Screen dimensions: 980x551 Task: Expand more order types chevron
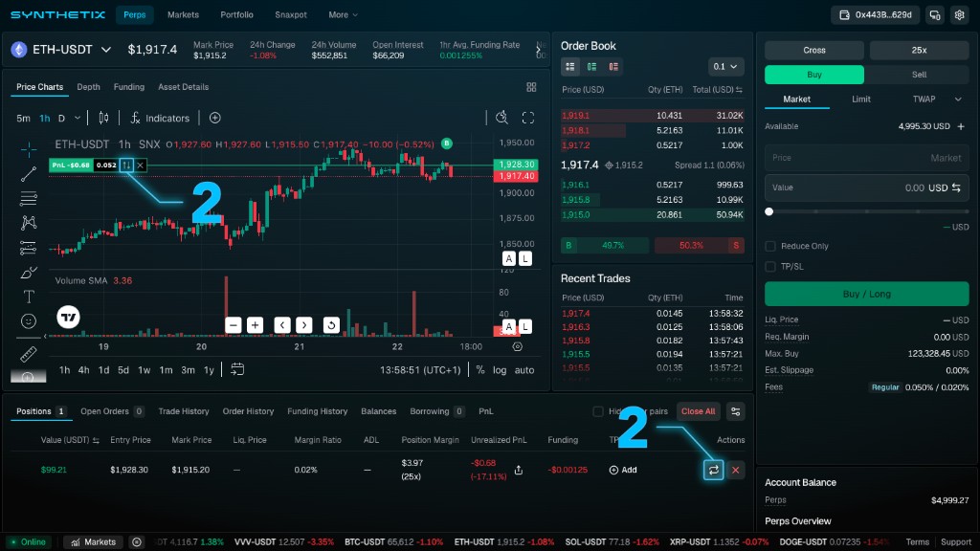(x=957, y=99)
